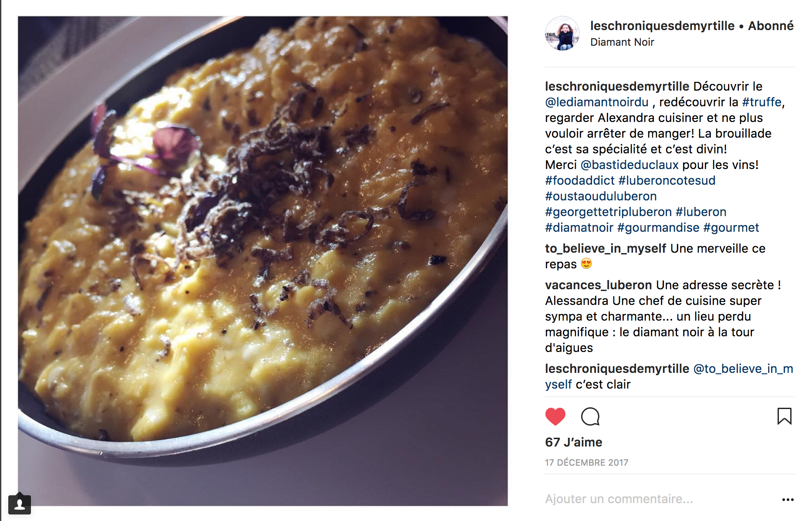Open the three-dot more options menu
Screen dimensions: 812x521
(788, 500)
